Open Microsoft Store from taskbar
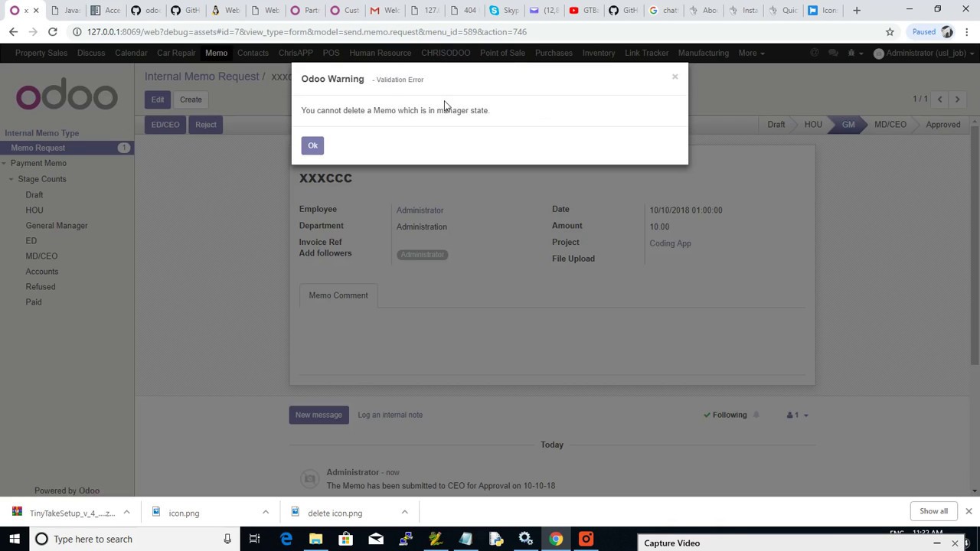This screenshot has height=551, width=980. coord(345,539)
